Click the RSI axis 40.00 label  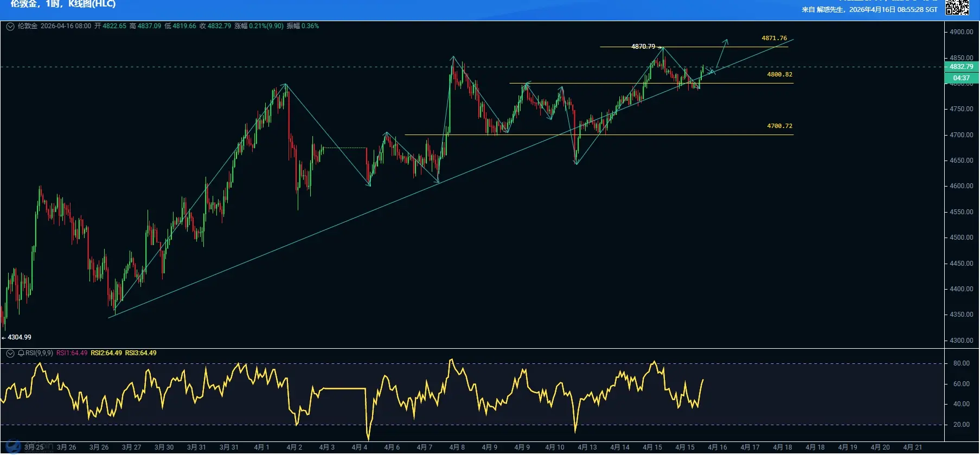(962, 404)
